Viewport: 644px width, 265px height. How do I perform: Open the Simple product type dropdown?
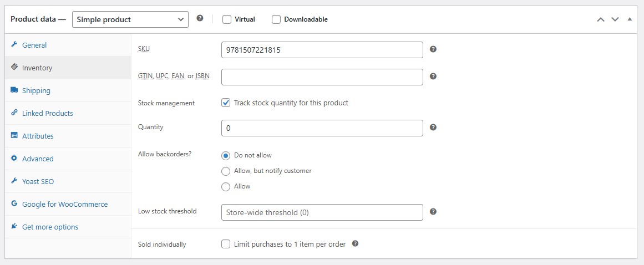(130, 19)
